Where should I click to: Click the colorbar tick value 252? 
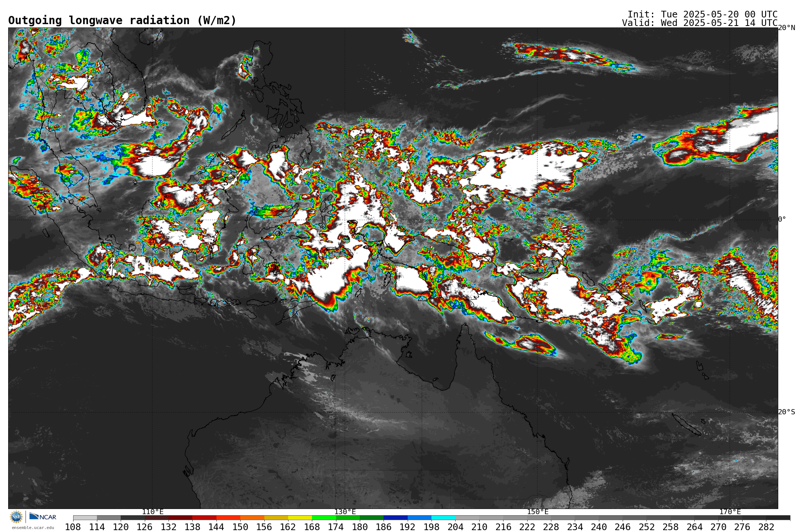[646, 527]
